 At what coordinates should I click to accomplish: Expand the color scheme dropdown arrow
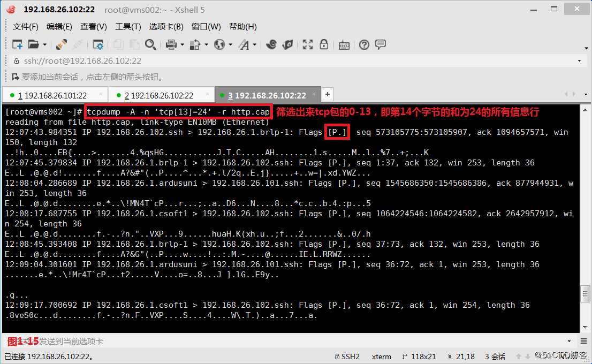click(206, 44)
